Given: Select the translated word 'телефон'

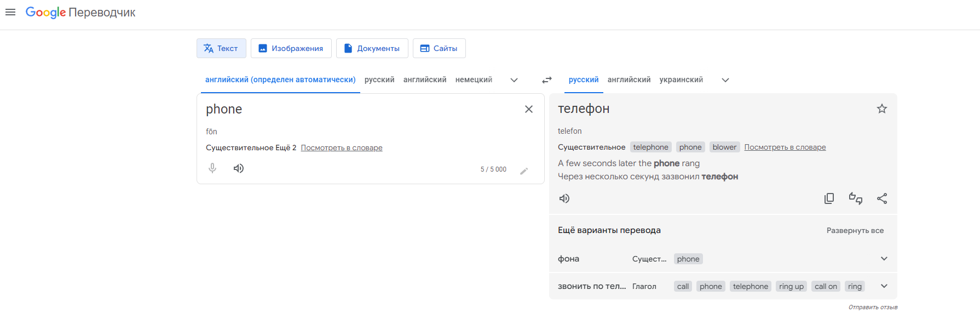Looking at the screenshot, I should click(x=584, y=109).
